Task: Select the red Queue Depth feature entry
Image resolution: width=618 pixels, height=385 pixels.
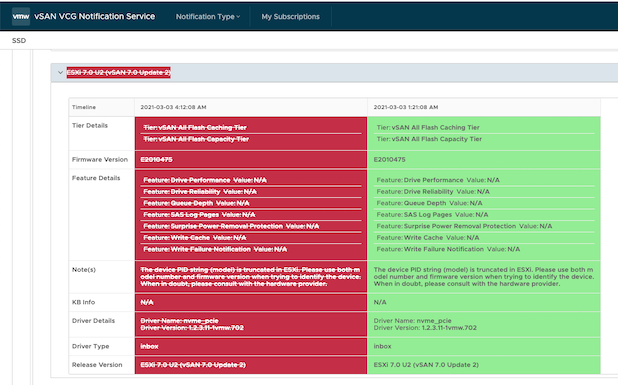Action: pos(196,203)
